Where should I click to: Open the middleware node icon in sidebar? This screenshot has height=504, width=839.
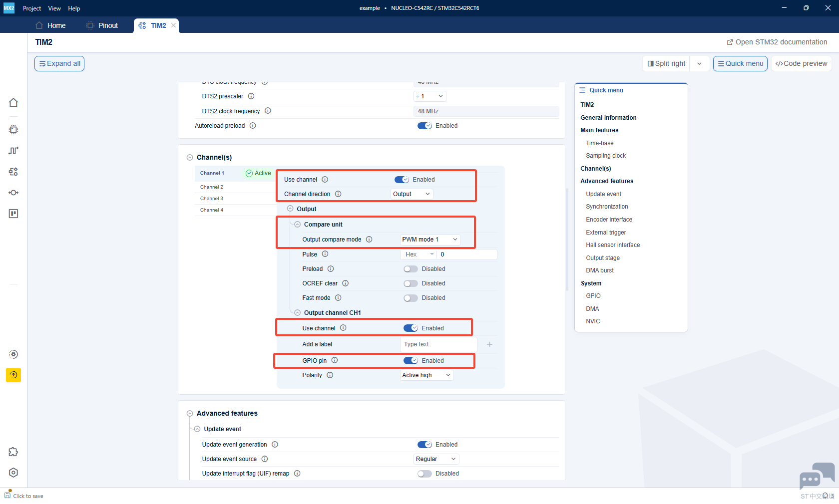pos(13,193)
